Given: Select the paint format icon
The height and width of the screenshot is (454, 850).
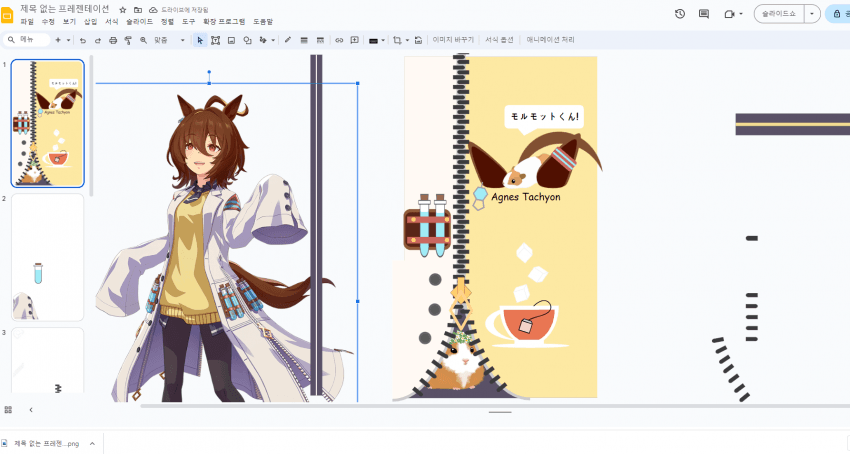Looking at the screenshot, I should tap(128, 40).
